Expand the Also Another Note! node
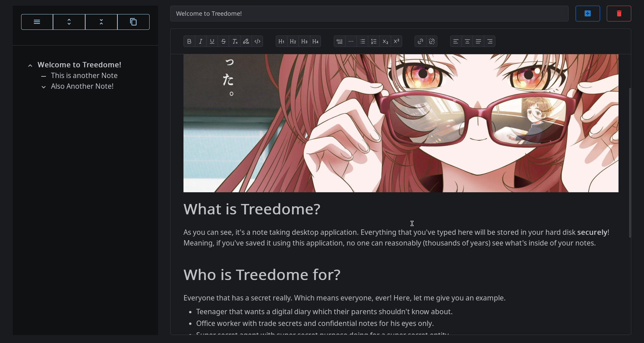 pyautogui.click(x=44, y=87)
